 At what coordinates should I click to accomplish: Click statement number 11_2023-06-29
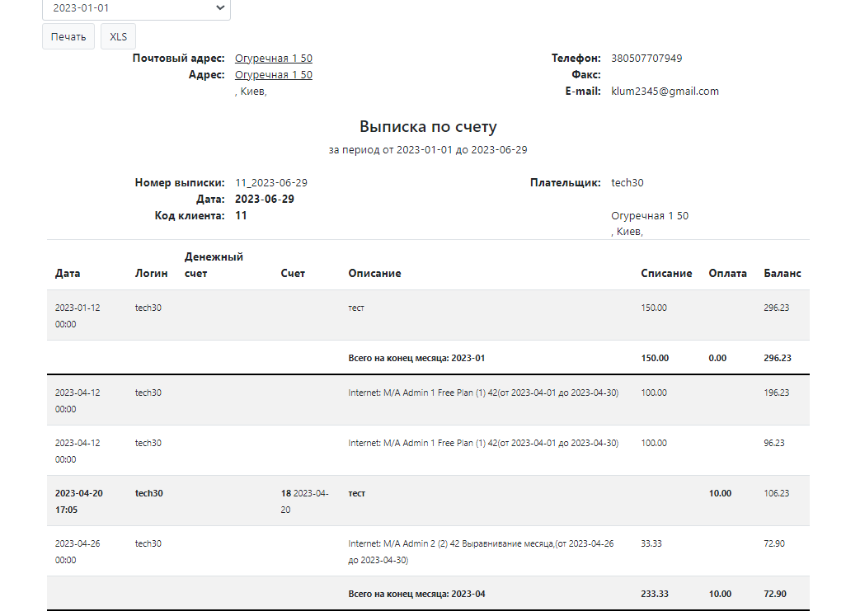270,182
